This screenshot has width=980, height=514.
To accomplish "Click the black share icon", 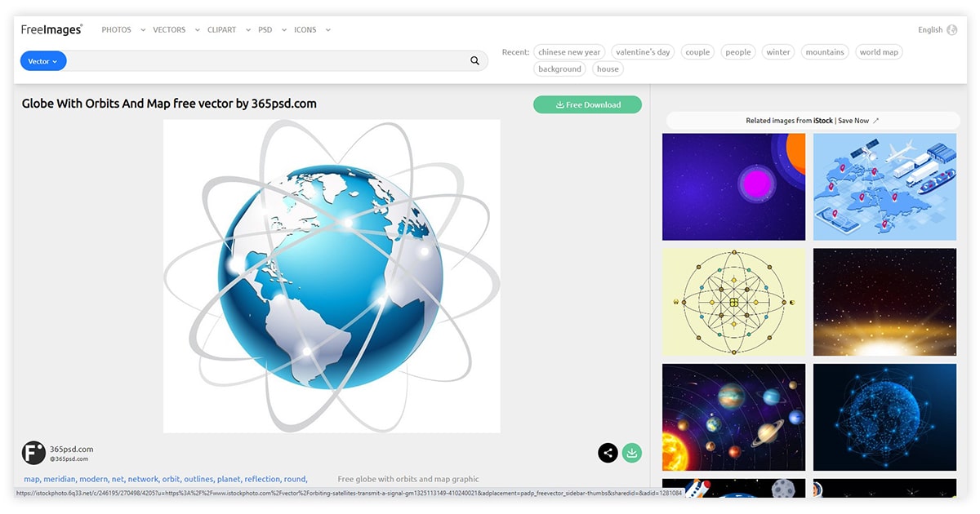I will pos(608,453).
